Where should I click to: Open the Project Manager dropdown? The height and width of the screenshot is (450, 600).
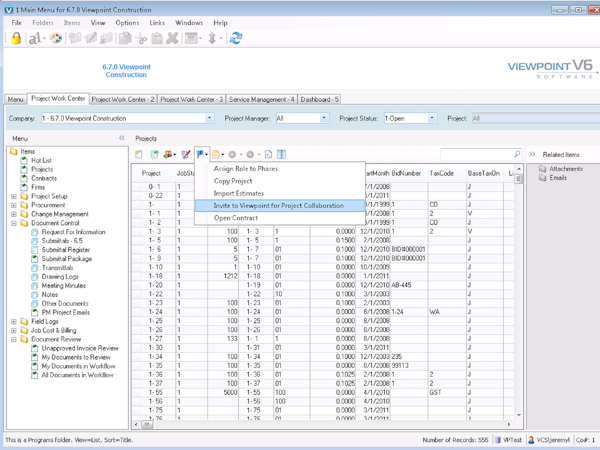[324, 118]
